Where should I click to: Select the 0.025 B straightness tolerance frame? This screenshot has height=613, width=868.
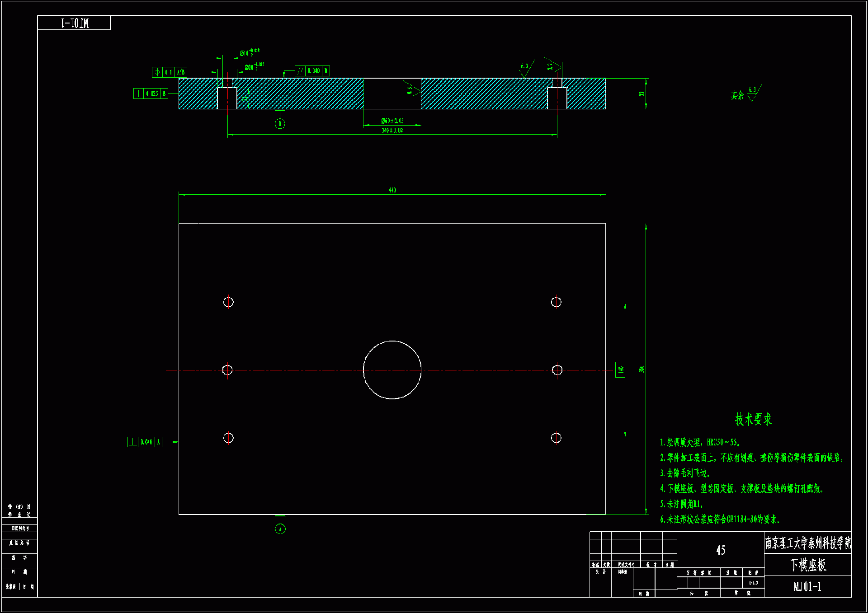click(151, 94)
